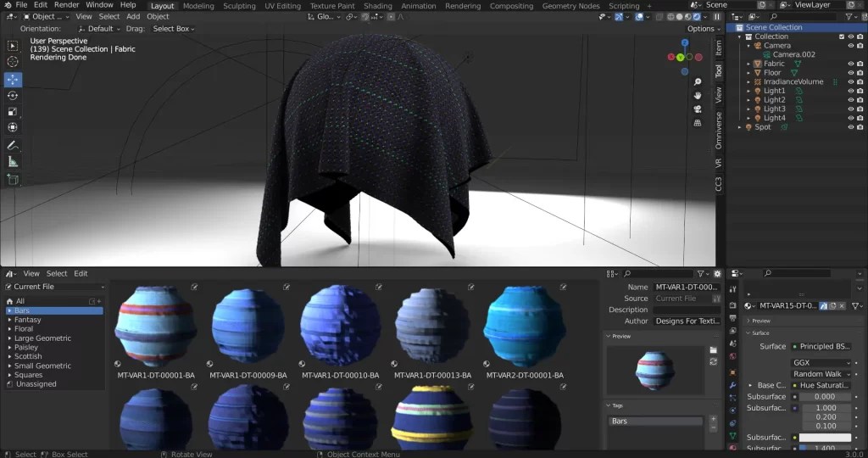
Task: Click the pan view hand icon
Action: pos(698,95)
